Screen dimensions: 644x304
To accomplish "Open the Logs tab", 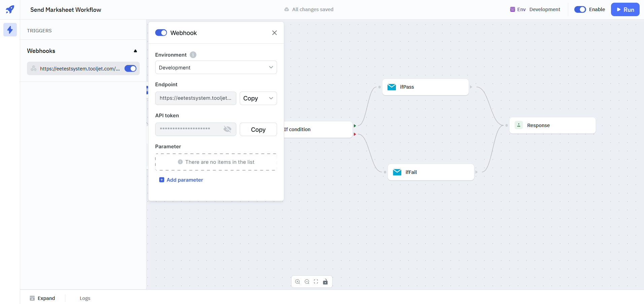I will 85,298.
